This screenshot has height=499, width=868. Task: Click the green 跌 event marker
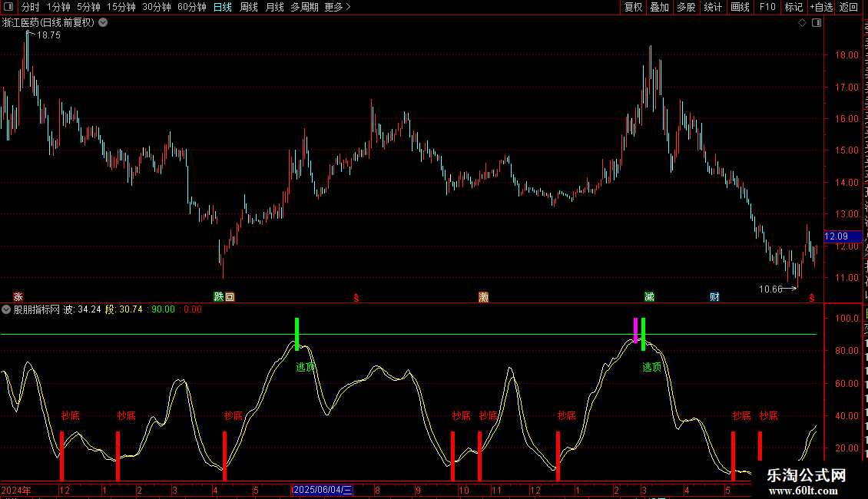coord(219,297)
